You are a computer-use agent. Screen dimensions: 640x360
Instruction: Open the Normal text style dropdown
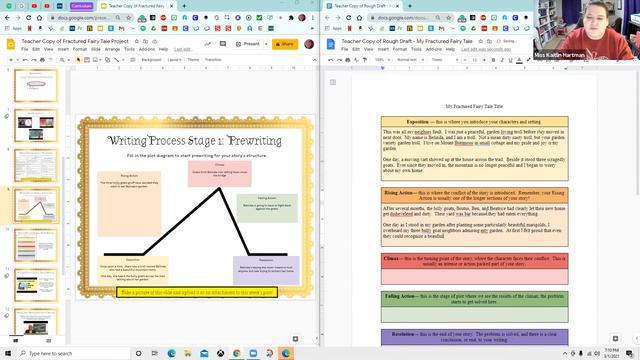click(410, 60)
